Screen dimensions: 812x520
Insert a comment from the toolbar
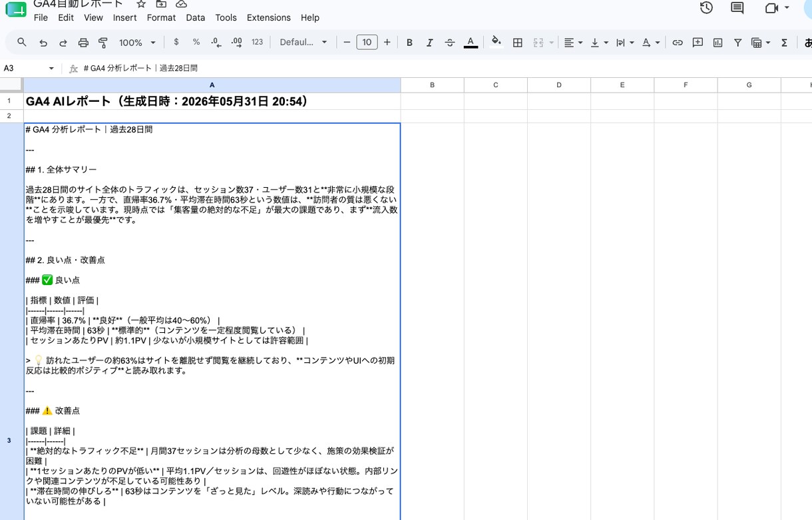click(698, 43)
